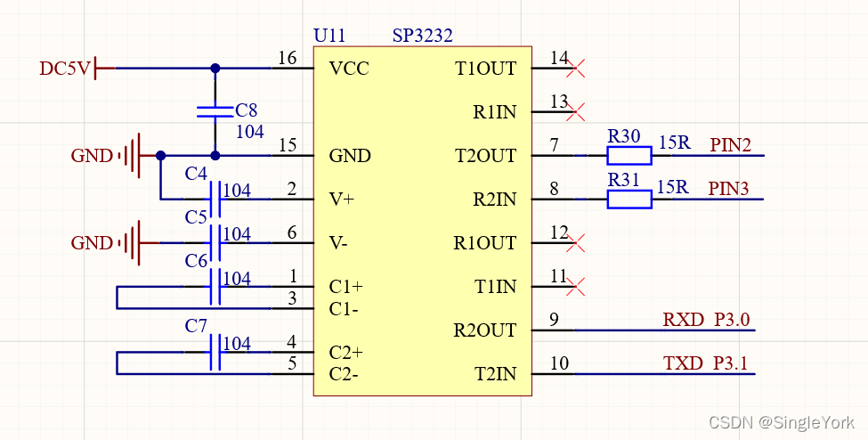Click the C1+ pin name
Viewport: 868px width, 440px height.
346,287
